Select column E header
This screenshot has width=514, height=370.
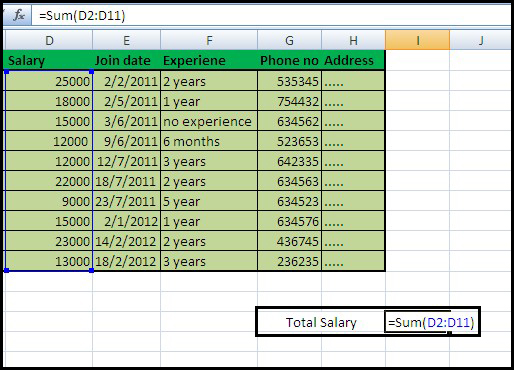[126, 41]
